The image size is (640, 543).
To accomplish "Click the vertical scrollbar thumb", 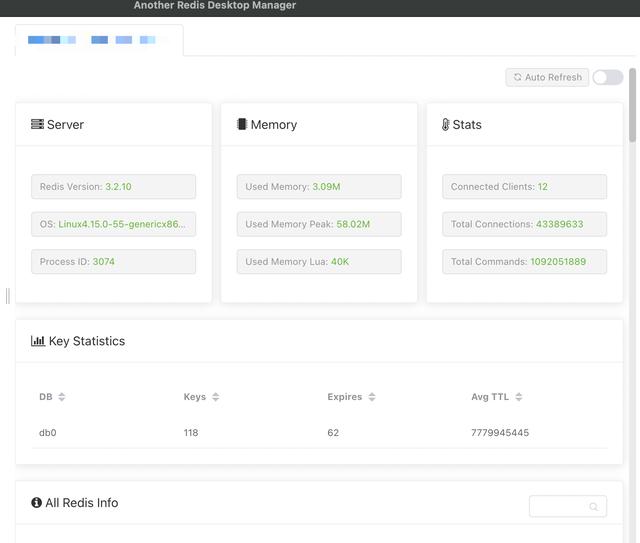I will point(632,105).
